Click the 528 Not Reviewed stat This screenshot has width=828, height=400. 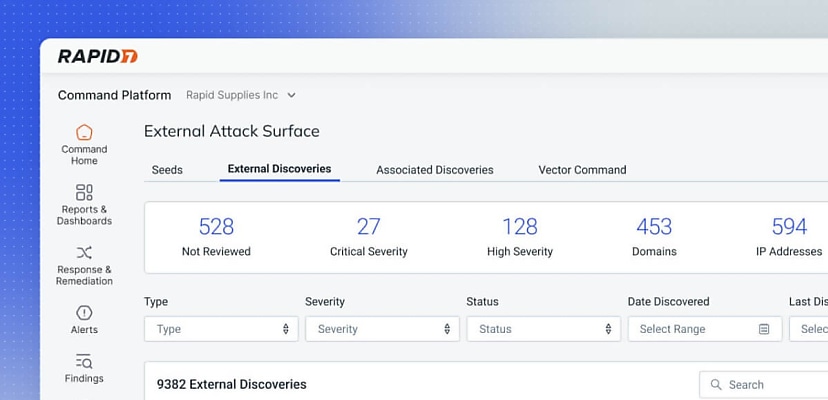point(216,237)
